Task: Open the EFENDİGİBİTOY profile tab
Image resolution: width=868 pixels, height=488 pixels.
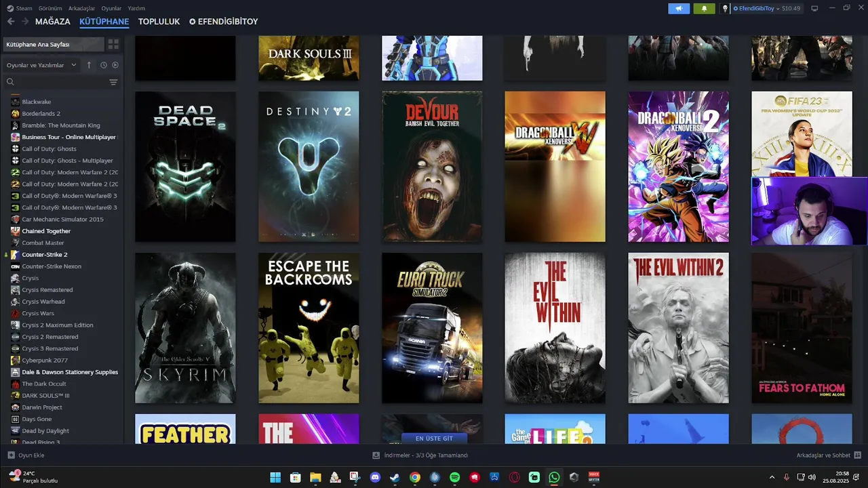Action: tap(224, 22)
